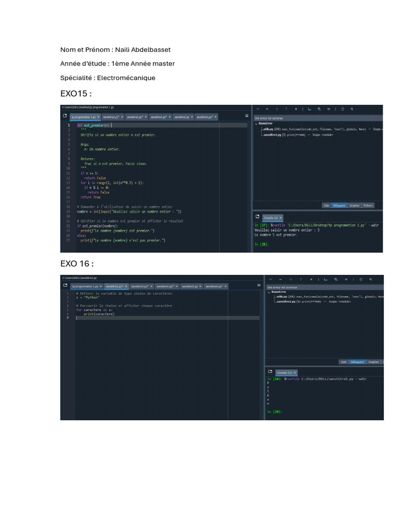Image resolution: width=399 pixels, height=532 pixels.
Task: Click 'Nom et Prénom : Naili Abdelbasset' text
Action: (x=115, y=49)
